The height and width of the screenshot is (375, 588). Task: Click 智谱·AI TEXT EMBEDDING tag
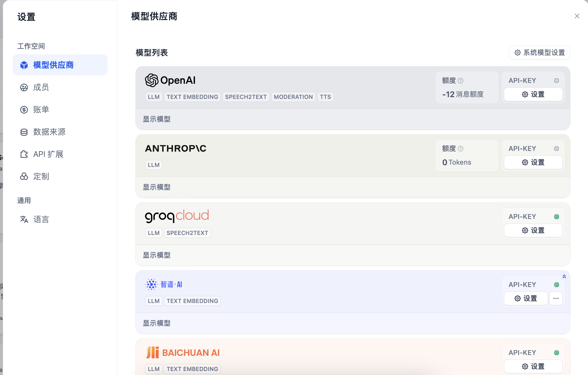[192, 301]
